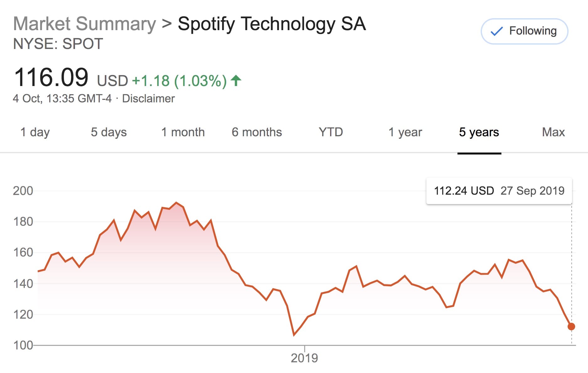The image size is (588, 373).
Task: Click the chart peak near 190
Action: 176,203
